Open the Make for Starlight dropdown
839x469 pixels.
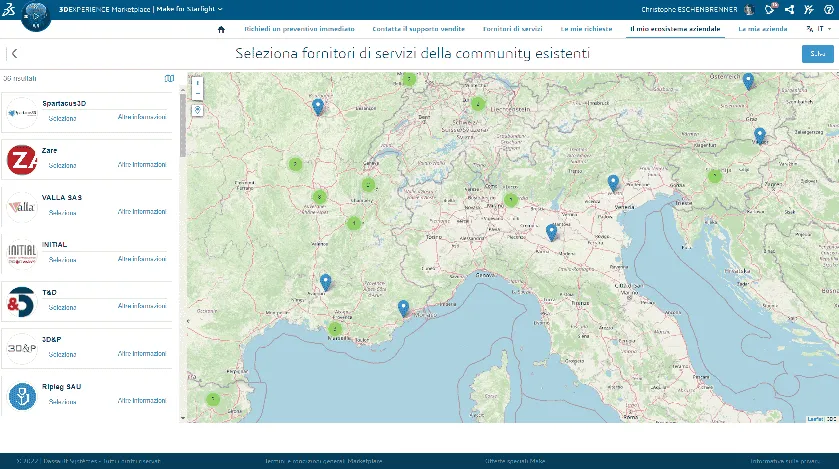click(189, 9)
